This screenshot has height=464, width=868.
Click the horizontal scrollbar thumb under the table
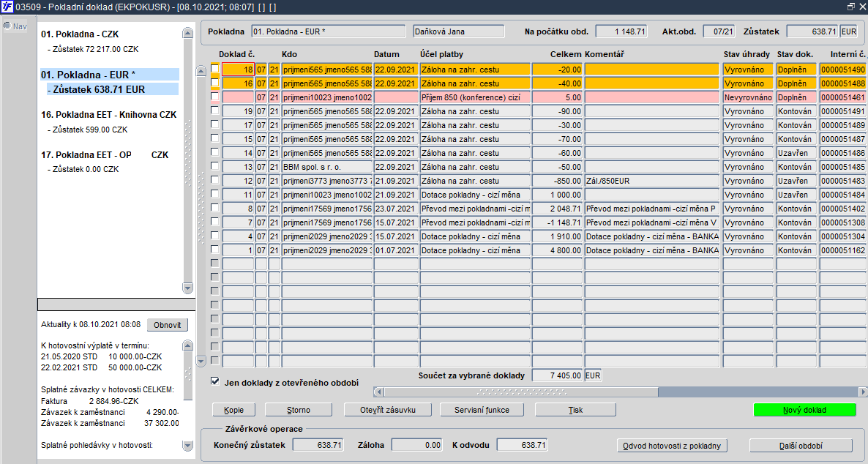[521, 392]
